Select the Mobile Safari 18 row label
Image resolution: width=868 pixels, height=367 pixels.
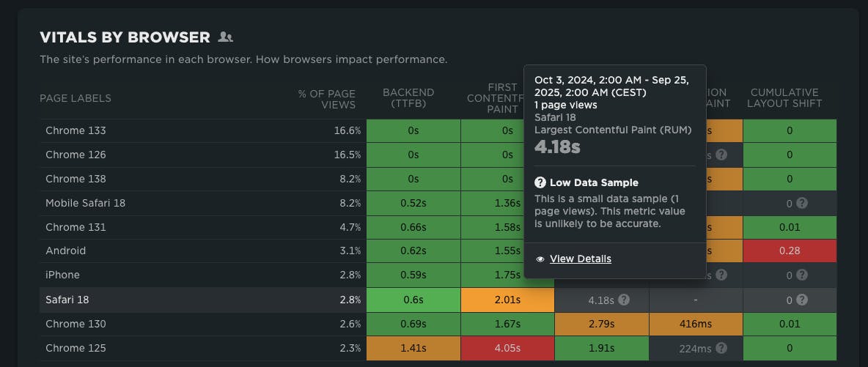click(x=85, y=203)
